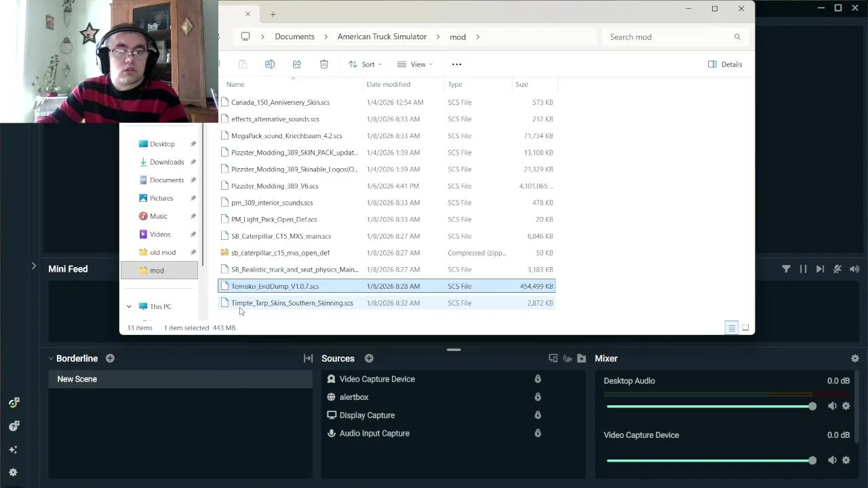Toggle lock on Video Capture Device source
The width and height of the screenshot is (868, 488).
(x=538, y=380)
